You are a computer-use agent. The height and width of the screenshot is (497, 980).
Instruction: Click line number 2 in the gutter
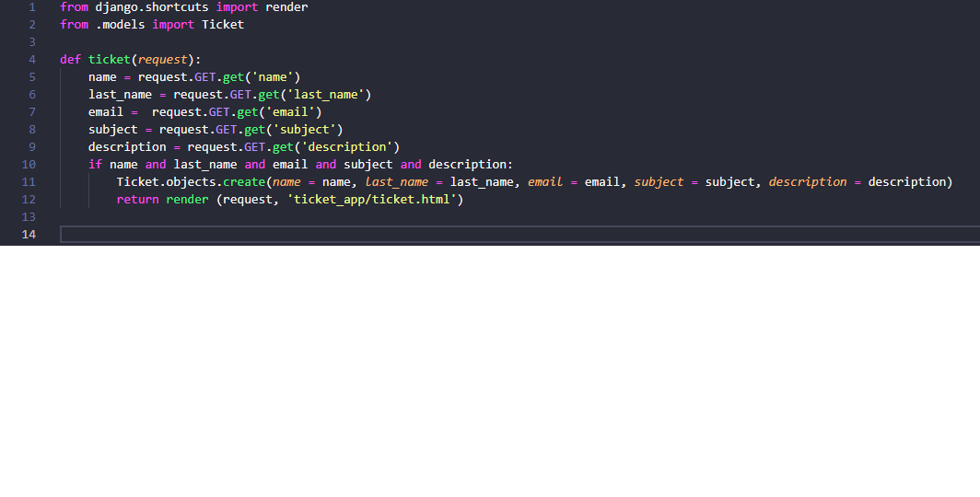click(32, 25)
